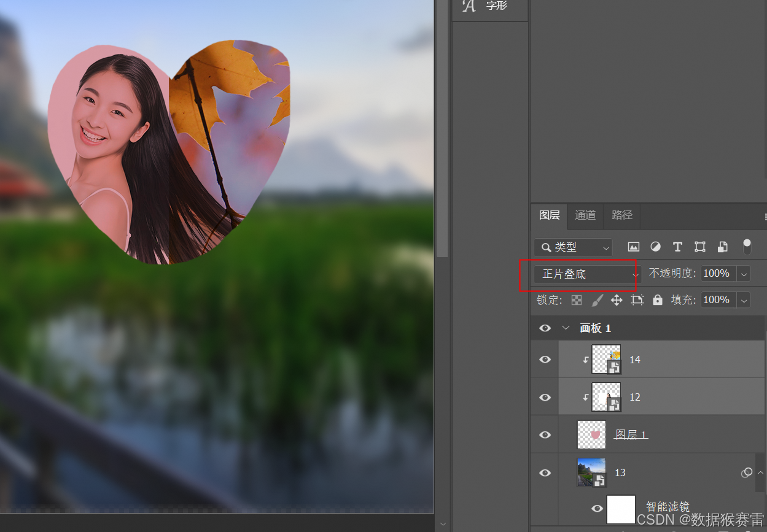This screenshot has width=767, height=532.
Task: Click the clipping arrow on layer 12
Action: (x=585, y=397)
